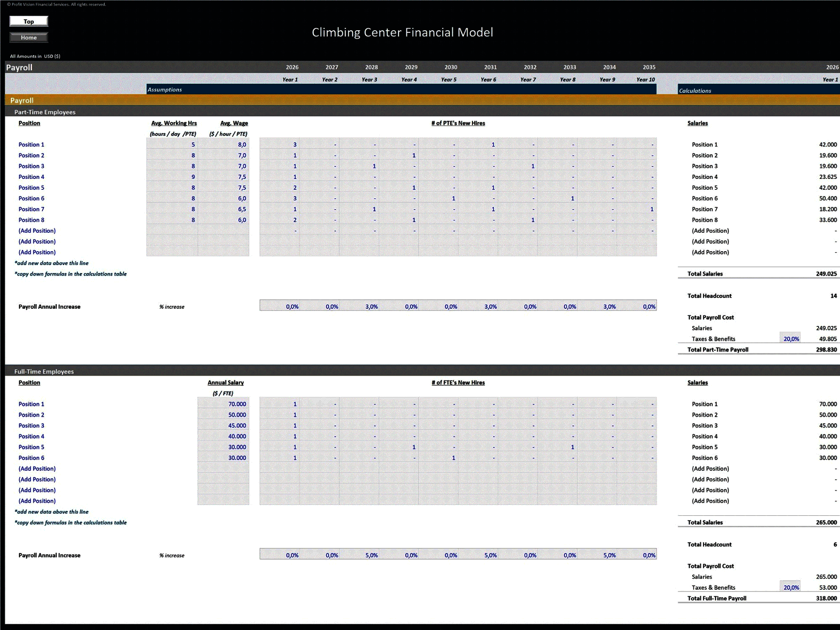This screenshot has width=840, height=630.
Task: Click the Part-Time Employees section header
Action: coord(45,112)
